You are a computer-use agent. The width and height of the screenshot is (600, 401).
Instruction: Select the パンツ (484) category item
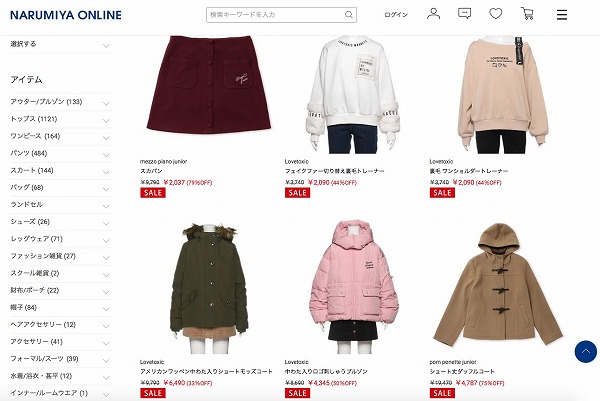[x=29, y=153]
